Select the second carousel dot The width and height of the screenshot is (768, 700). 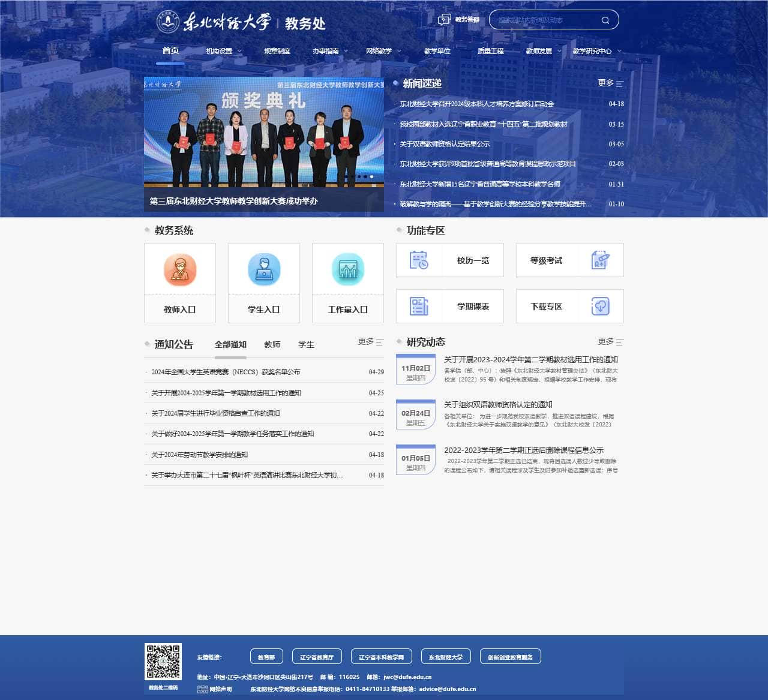[x=365, y=176]
